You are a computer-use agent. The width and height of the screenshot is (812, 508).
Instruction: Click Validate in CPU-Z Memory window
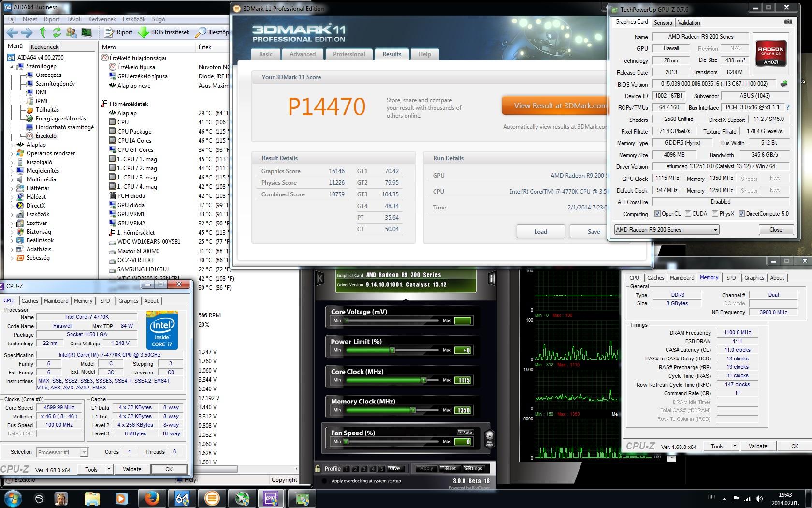pos(758,446)
